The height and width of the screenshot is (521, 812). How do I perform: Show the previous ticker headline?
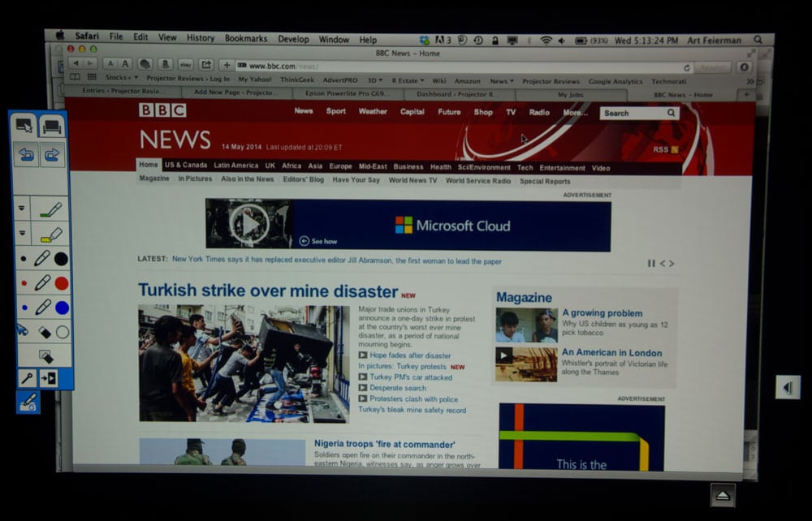tap(663, 264)
